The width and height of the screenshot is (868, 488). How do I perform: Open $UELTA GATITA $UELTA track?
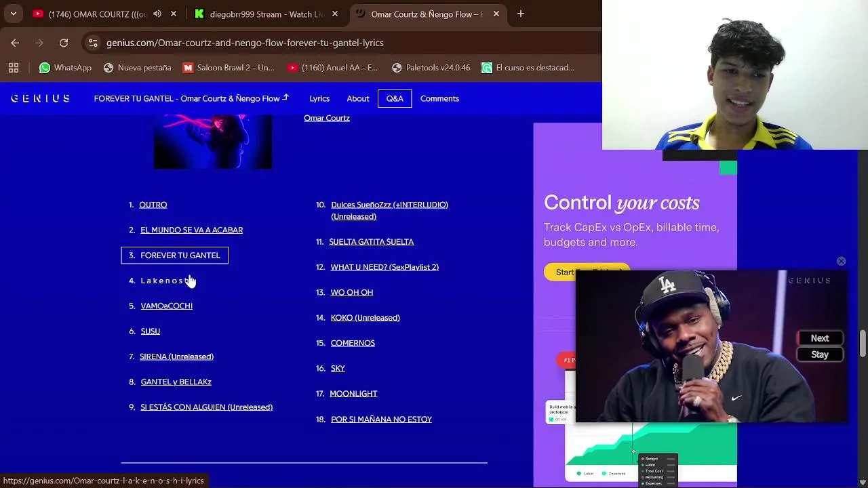pyautogui.click(x=371, y=242)
